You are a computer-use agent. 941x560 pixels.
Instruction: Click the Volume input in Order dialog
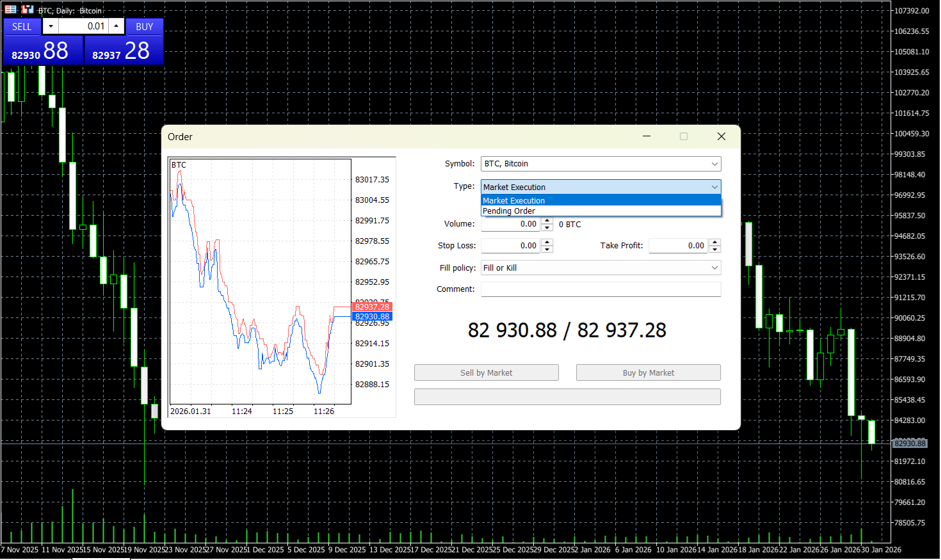[x=511, y=224]
